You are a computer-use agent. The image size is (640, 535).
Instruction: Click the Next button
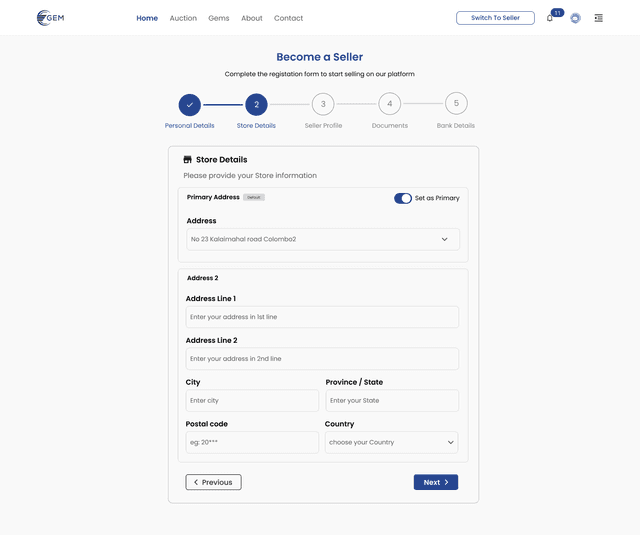436,482
